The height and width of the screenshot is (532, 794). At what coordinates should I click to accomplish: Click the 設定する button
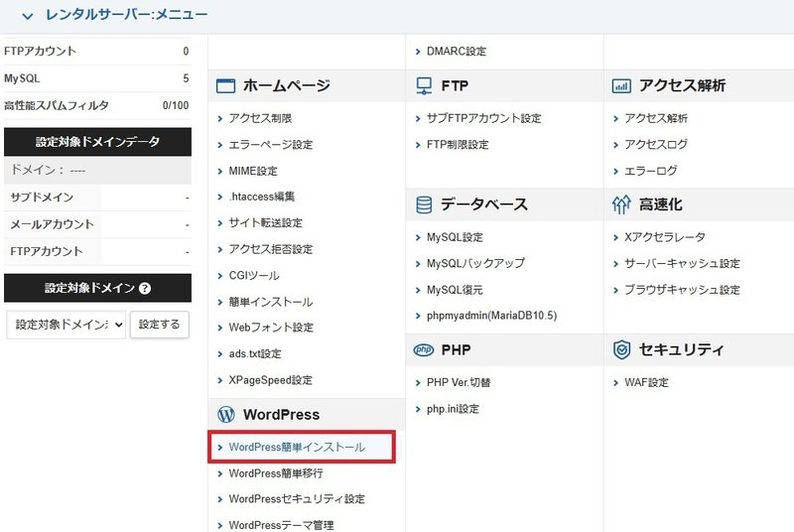click(160, 325)
